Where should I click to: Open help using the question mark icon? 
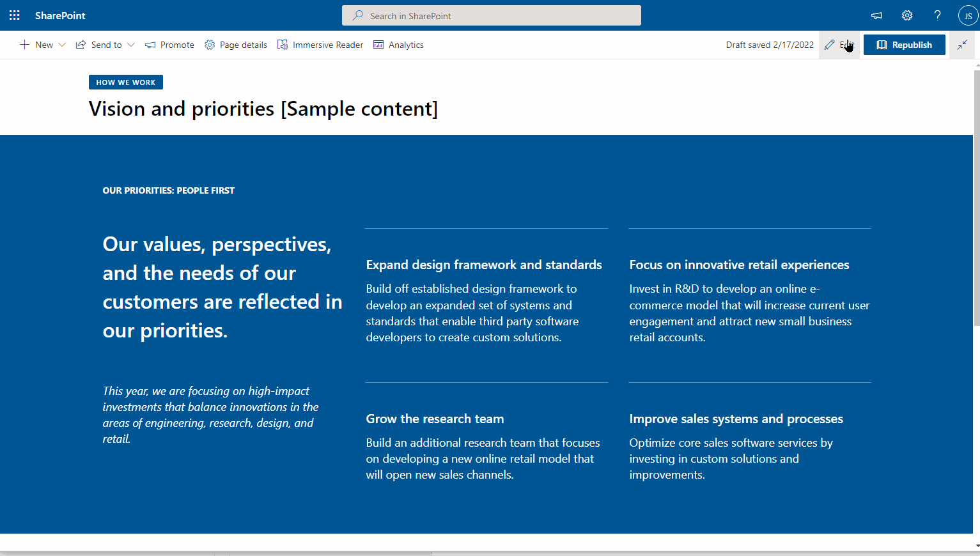937,15
